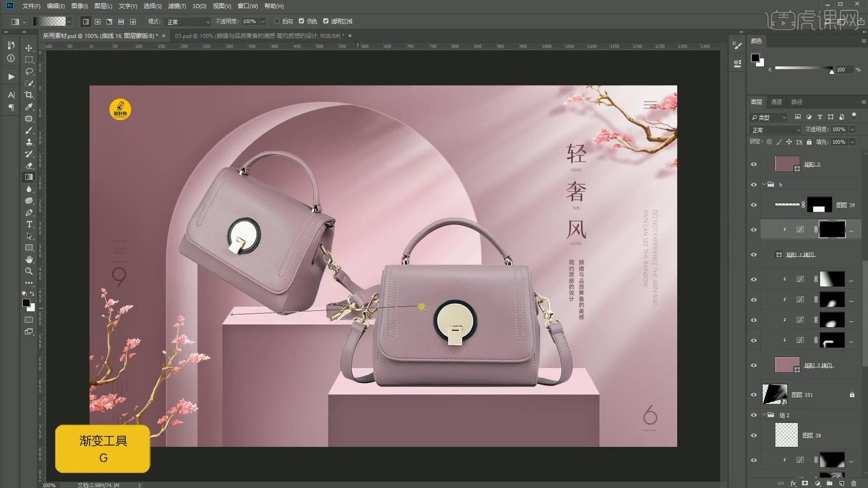The height and width of the screenshot is (488, 868).
Task: Open the 窗口(W) menu
Action: click(x=248, y=6)
